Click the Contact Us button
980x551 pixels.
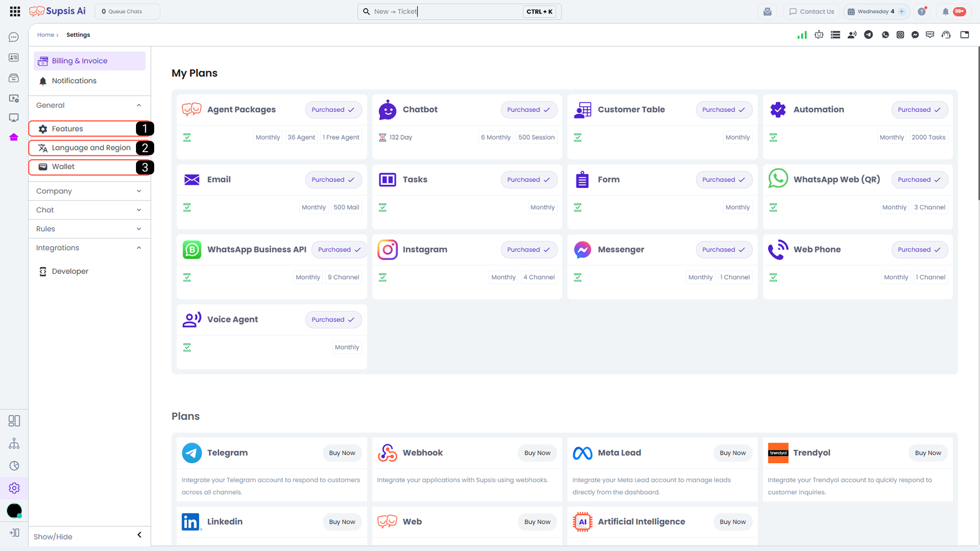[x=812, y=12]
